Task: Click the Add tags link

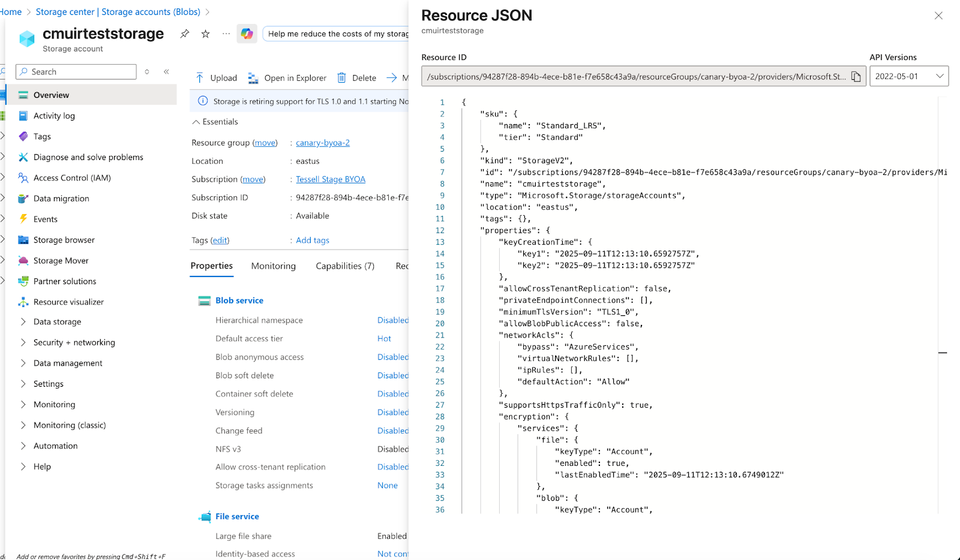Action: 312,240
